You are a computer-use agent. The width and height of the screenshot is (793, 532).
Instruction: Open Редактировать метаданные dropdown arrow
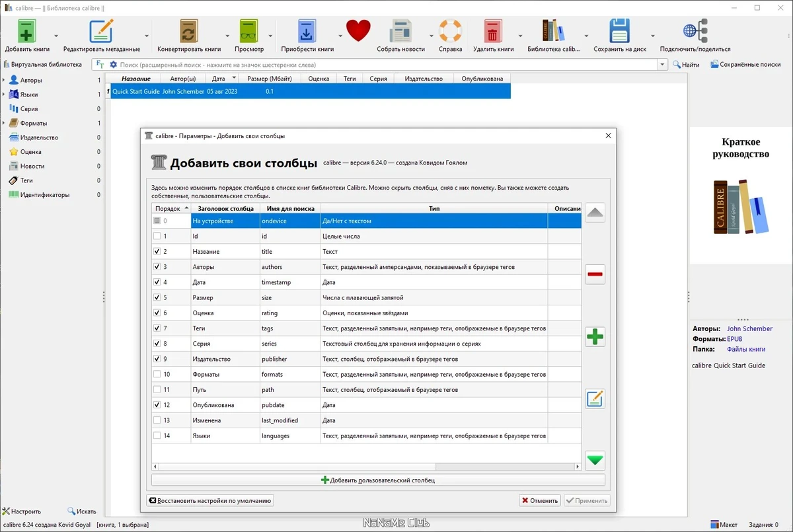147,36
